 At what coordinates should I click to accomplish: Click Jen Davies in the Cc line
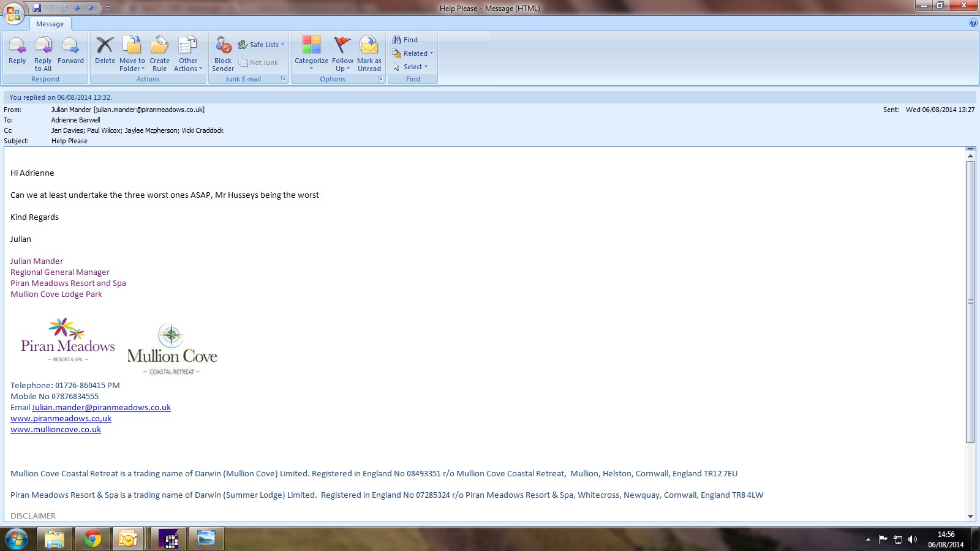67,130
